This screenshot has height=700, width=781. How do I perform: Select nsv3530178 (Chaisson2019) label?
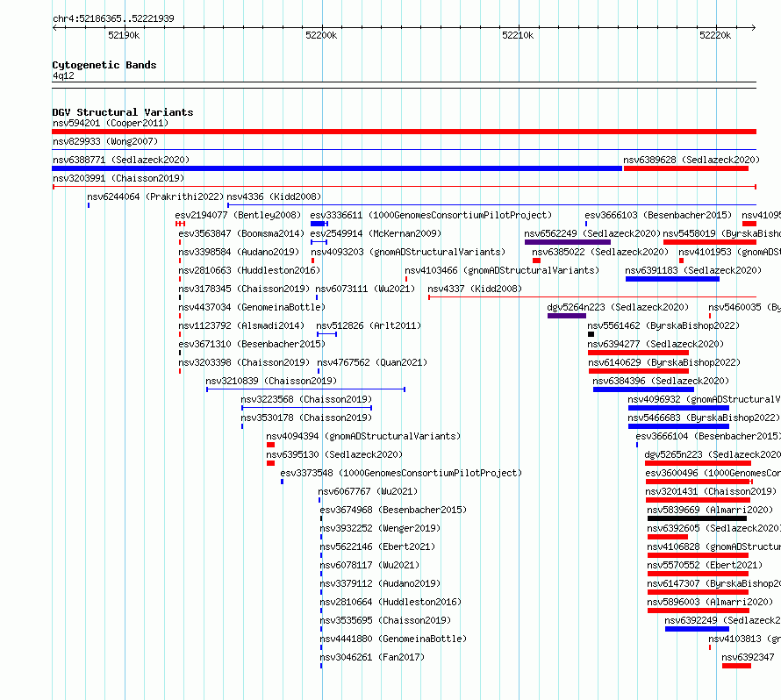click(306, 418)
